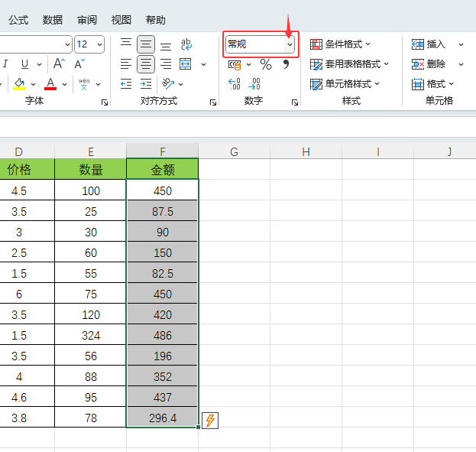Viewport: 476px width, 452px height.
Task: Open number format dialog launcher
Action: coord(295,102)
